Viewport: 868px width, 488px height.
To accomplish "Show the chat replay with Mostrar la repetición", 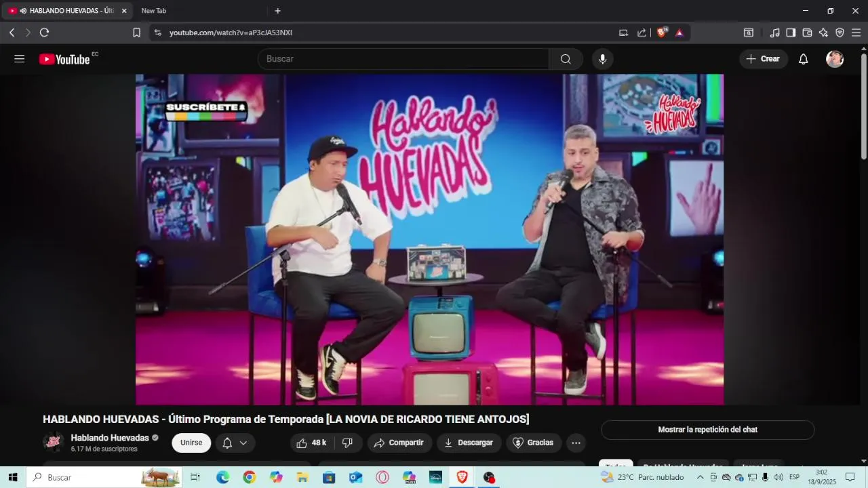I will coord(707,430).
